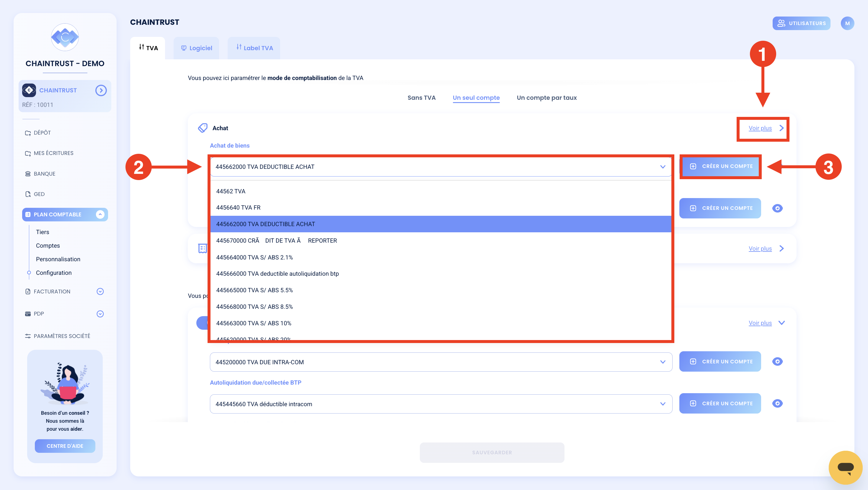Click Voir plus link in Achat section

pyautogui.click(x=760, y=128)
